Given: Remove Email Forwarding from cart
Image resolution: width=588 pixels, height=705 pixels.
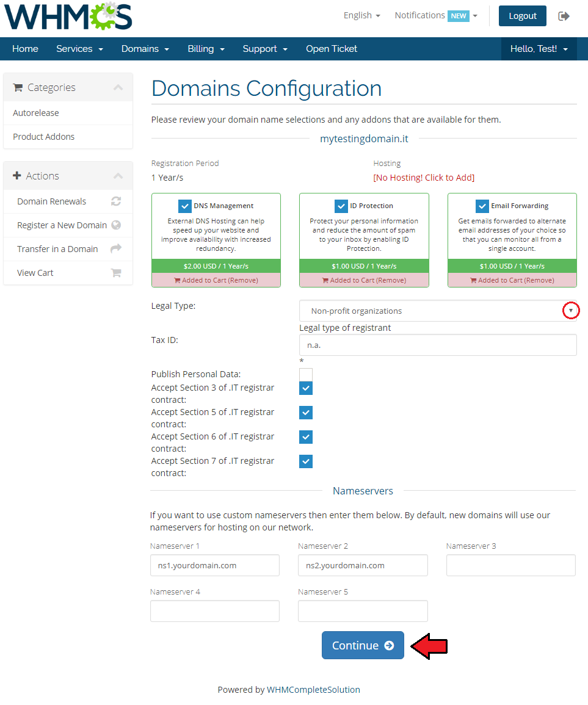Looking at the screenshot, I should (512, 280).
